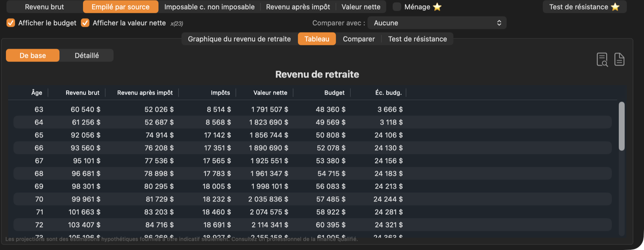Click budget value 52 078 $
Screen dimensions: 644x250
coord(331,148)
